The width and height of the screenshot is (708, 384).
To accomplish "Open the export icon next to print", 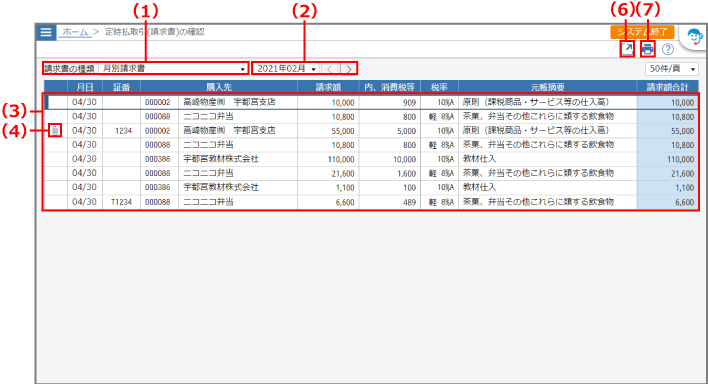I will (x=627, y=49).
